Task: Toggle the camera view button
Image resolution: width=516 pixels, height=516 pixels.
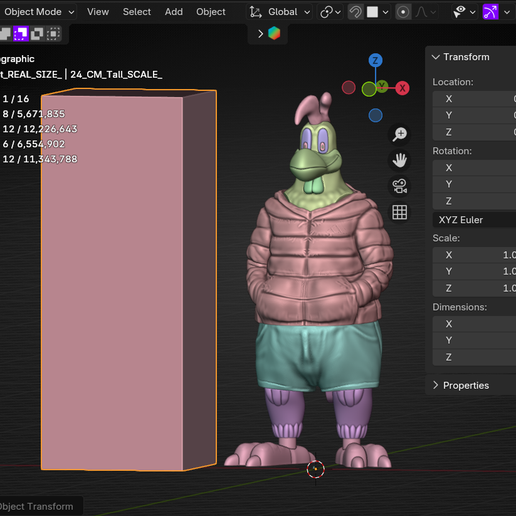Action: [399, 186]
